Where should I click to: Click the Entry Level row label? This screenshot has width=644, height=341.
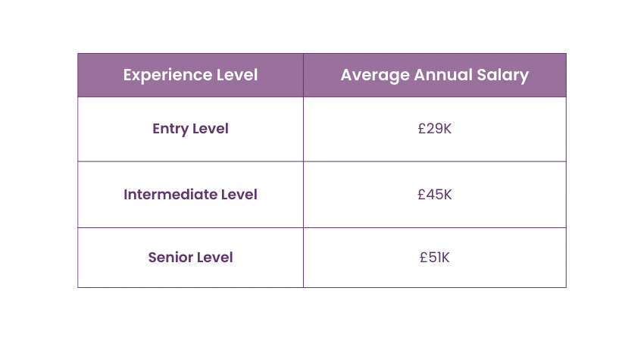pyautogui.click(x=190, y=129)
